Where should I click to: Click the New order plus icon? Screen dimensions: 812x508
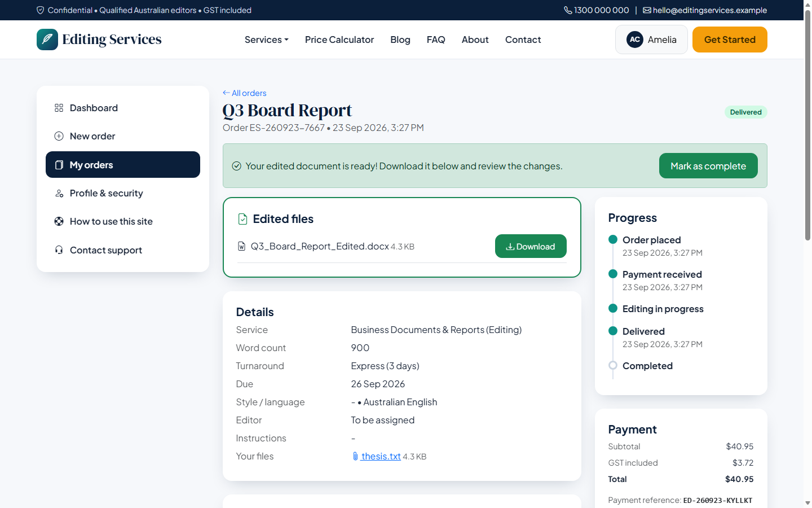point(59,136)
